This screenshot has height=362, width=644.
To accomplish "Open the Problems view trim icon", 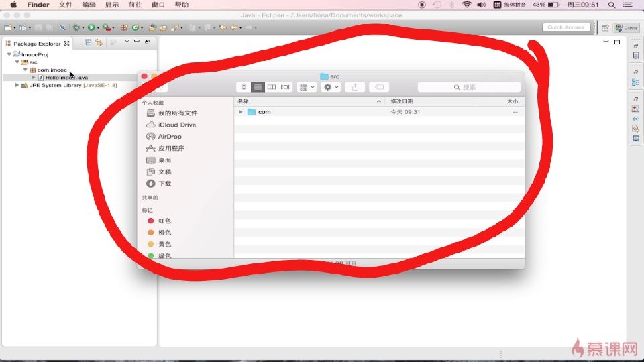I will coord(635,109).
